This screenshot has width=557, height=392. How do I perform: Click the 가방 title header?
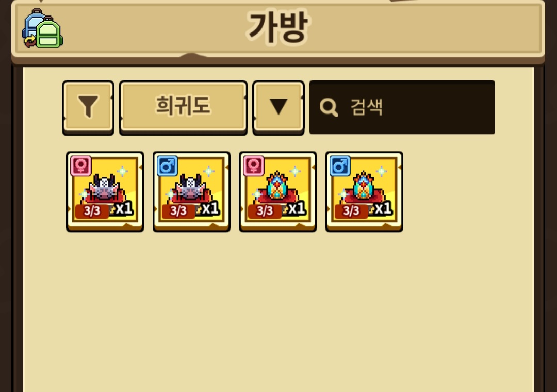278,28
